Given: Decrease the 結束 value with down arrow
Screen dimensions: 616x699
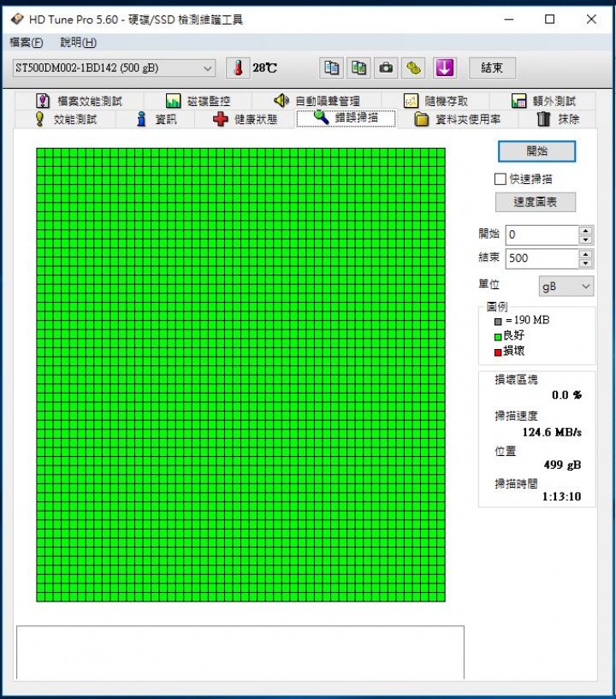Looking at the screenshot, I should click(586, 264).
